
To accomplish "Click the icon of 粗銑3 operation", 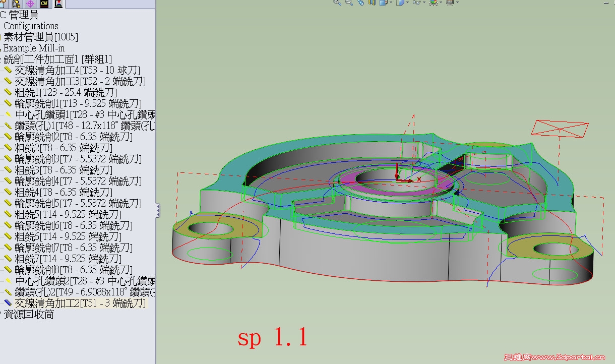I will tap(8, 170).
